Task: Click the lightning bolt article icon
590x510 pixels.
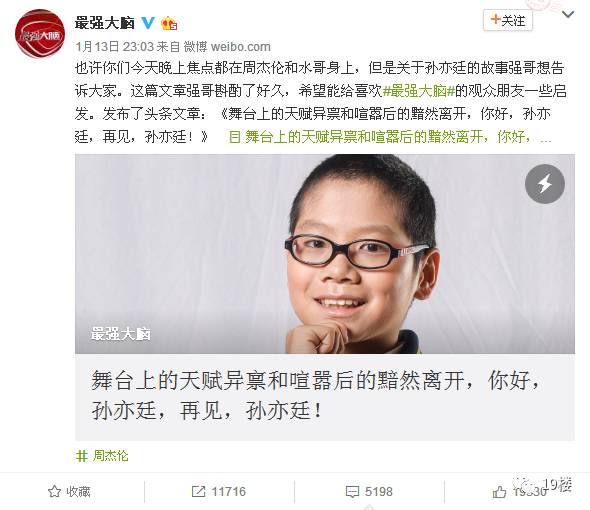Action: pos(544,184)
